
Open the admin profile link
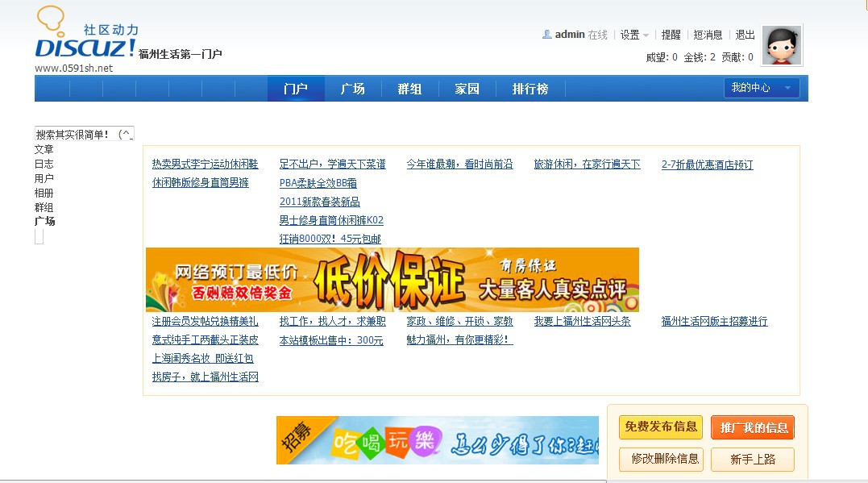[570, 35]
